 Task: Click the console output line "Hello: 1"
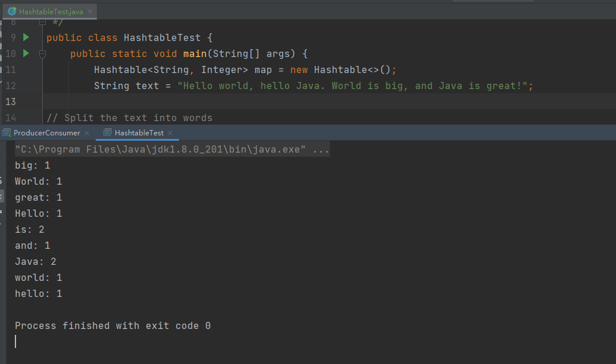39,214
